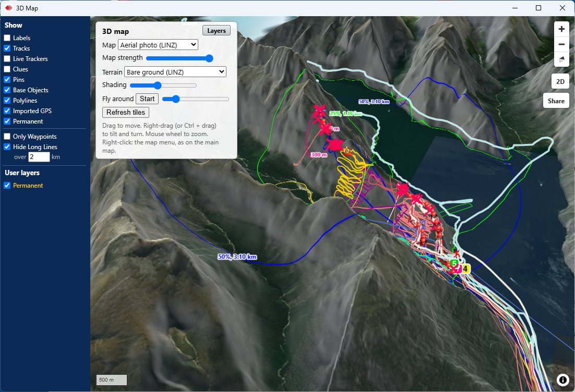575x392 pixels.
Task: Zoom out with the minus button
Action: [561, 44]
